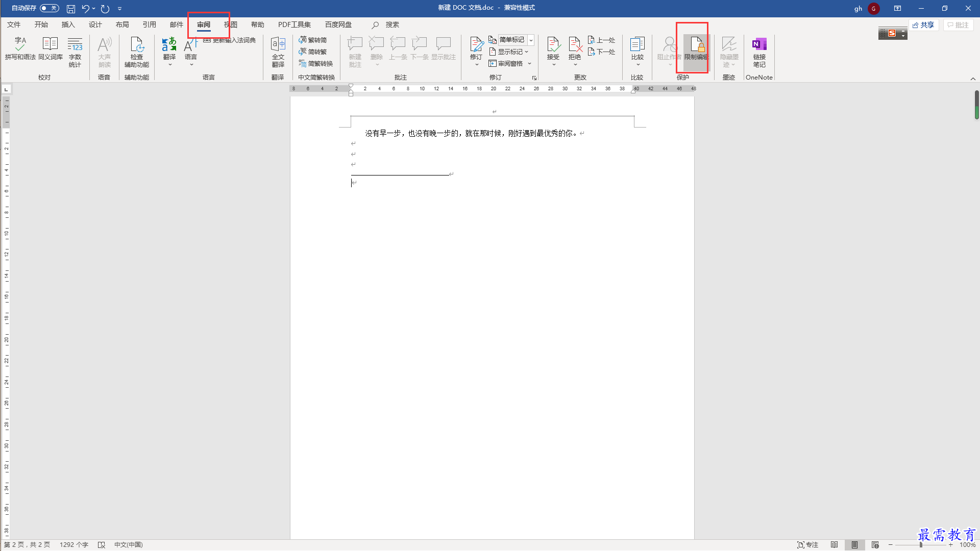Show 字数统计 word count
Screen dimensions: 980x551
(x=75, y=51)
